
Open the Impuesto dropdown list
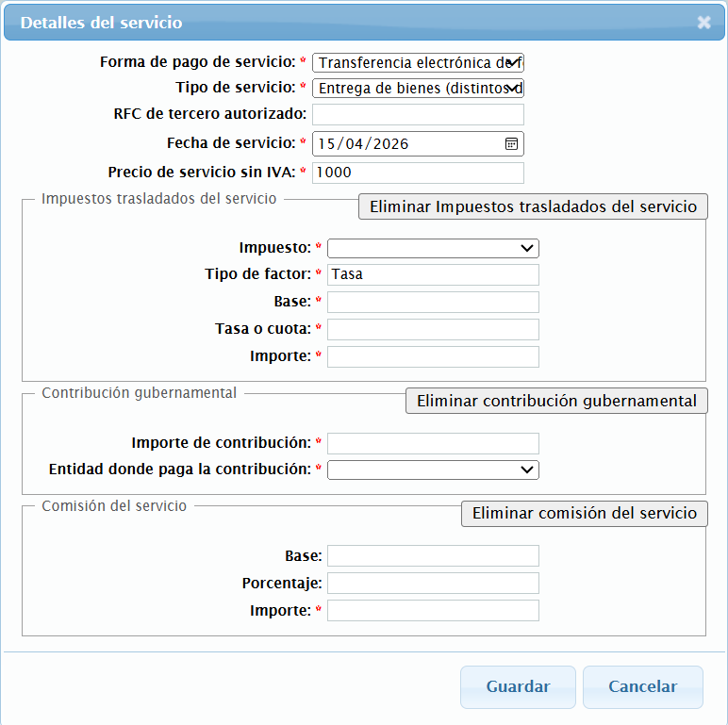(433, 248)
